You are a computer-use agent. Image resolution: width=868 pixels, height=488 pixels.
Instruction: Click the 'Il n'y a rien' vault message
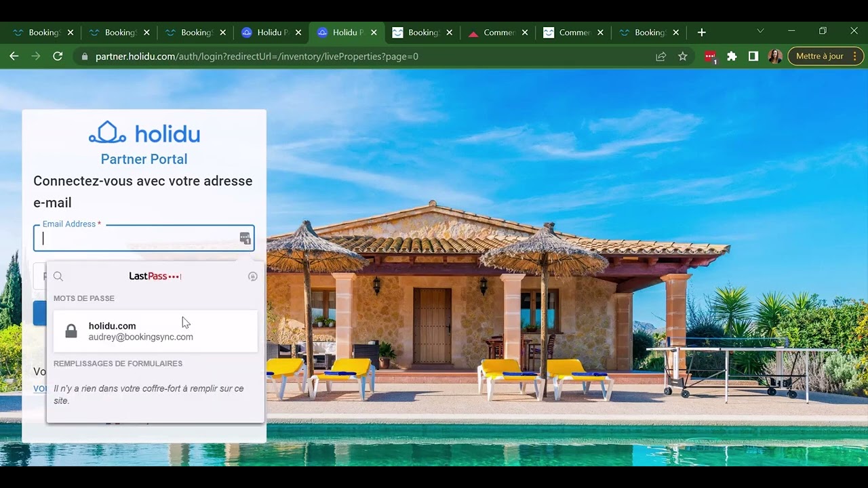149,394
